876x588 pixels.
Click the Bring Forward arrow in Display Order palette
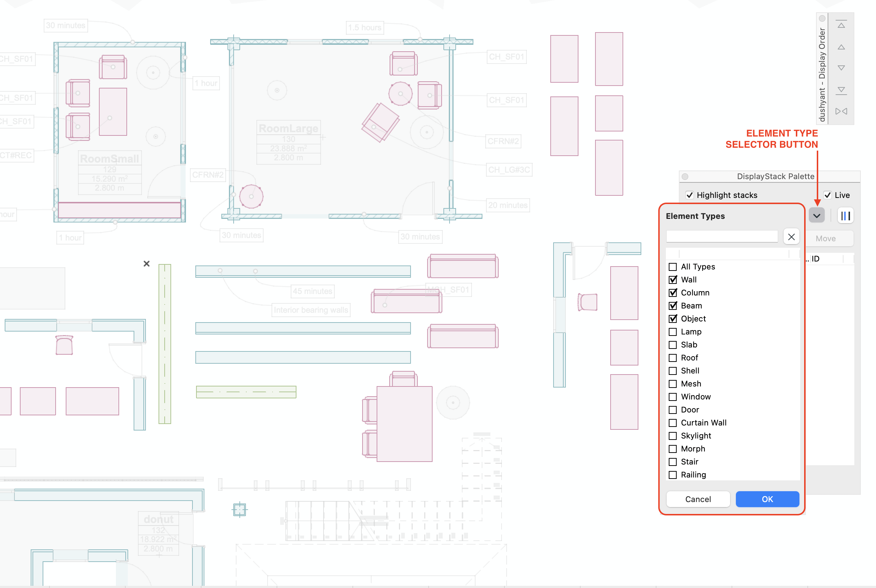[841, 47]
